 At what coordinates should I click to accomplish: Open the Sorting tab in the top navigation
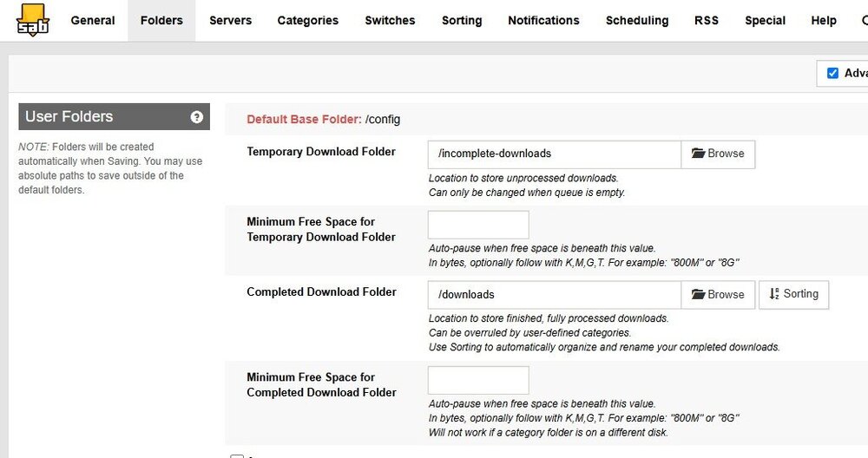click(x=462, y=21)
